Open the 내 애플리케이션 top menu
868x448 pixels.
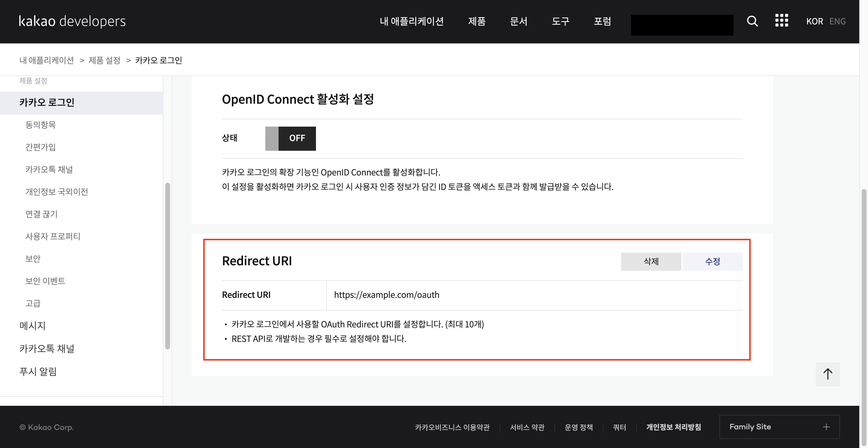click(412, 21)
